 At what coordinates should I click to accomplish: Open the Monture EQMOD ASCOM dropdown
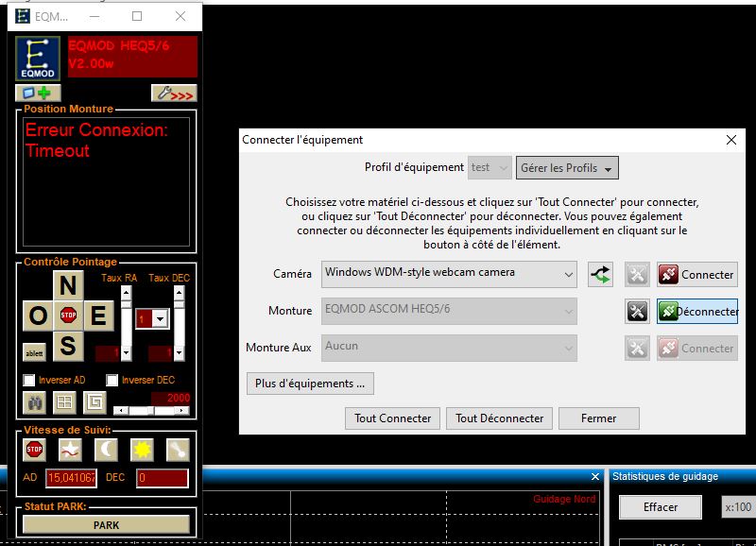click(x=449, y=311)
